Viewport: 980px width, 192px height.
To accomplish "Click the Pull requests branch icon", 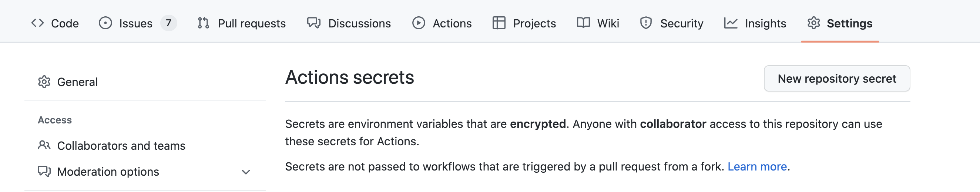I will (x=204, y=23).
